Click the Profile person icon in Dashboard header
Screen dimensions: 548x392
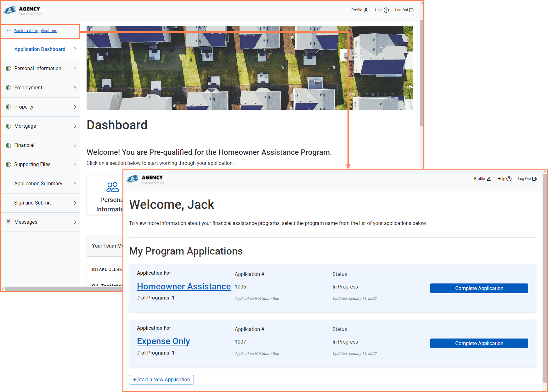pyautogui.click(x=366, y=10)
